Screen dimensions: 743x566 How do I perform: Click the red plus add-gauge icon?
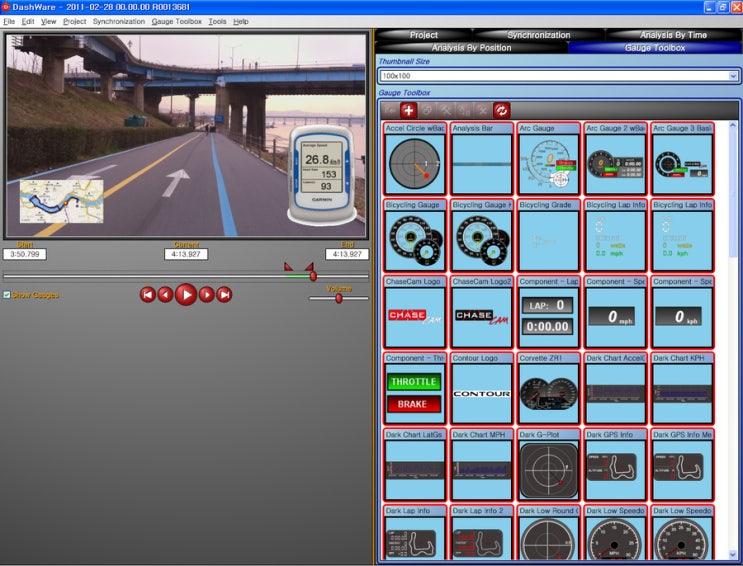(x=408, y=110)
